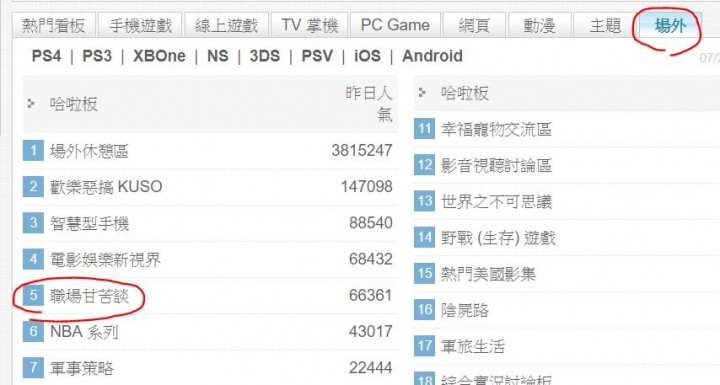Click the arrow icon beside left 哈啦板 header
720x385 pixels.
pos(31,103)
